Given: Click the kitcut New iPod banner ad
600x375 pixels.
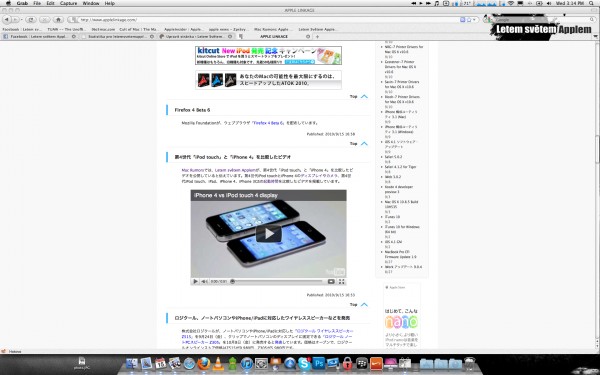Looking at the screenshot, I should pyautogui.click(x=268, y=55).
